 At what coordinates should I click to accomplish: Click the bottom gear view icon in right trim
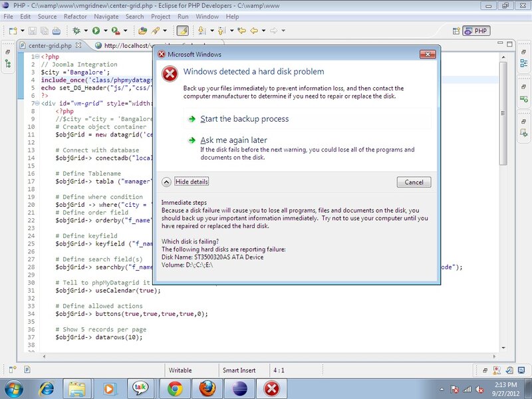pos(524,134)
